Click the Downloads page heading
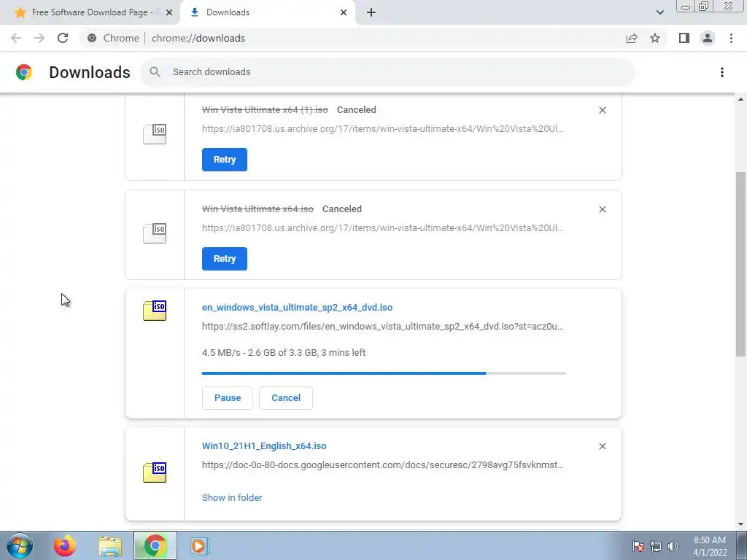This screenshot has width=747, height=560. 90,72
